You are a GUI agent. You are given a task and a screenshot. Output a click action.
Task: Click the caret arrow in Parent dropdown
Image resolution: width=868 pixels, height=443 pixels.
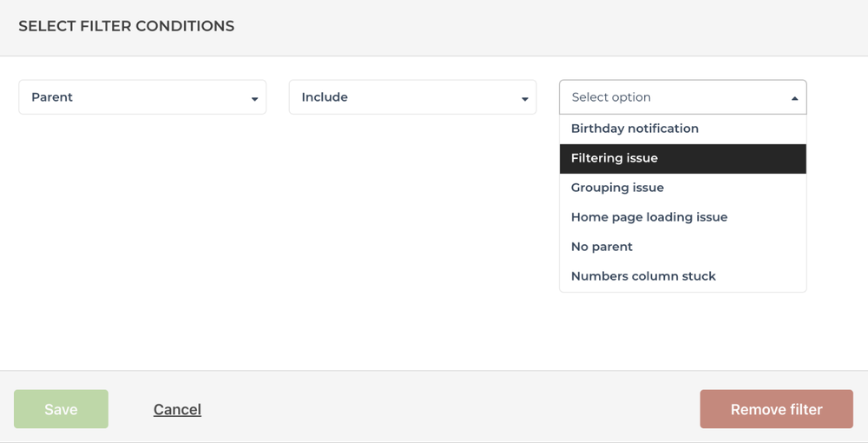pyautogui.click(x=254, y=99)
